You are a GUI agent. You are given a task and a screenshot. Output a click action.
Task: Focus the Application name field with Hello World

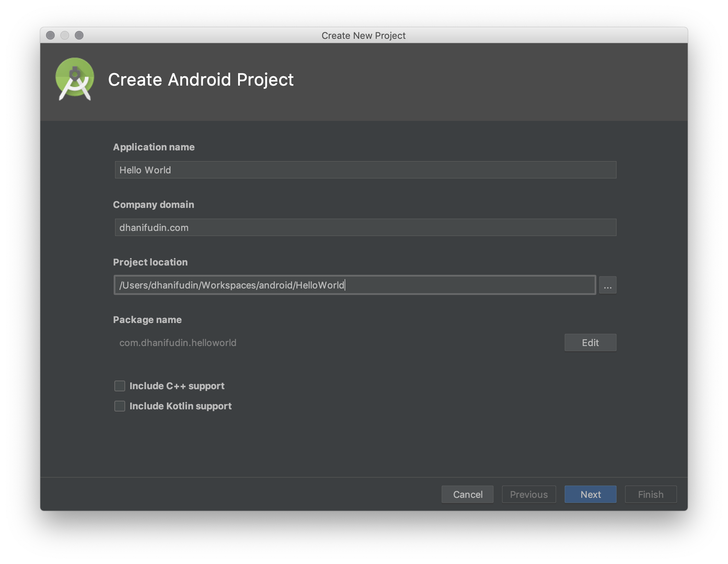365,170
